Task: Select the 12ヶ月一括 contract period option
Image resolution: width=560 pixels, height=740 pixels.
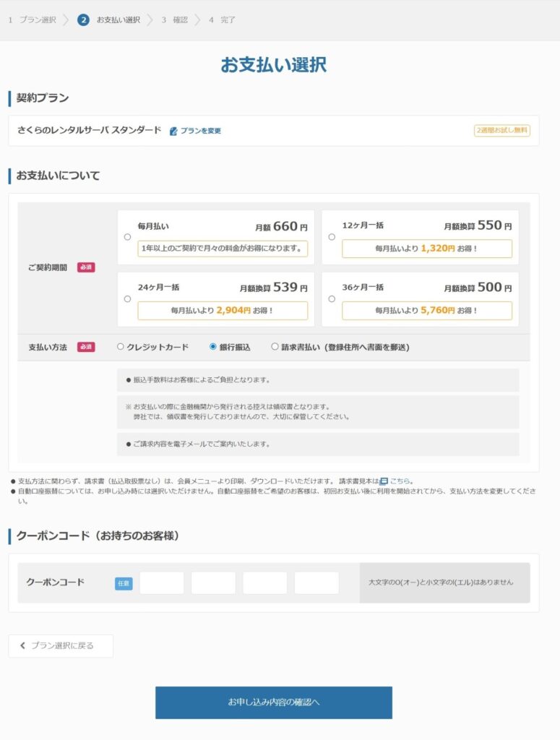Action: pyautogui.click(x=332, y=237)
